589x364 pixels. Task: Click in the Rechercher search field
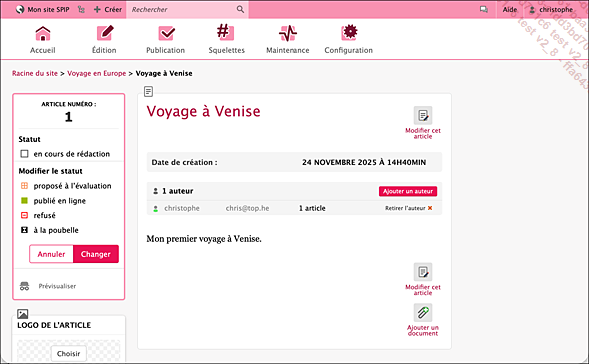pos(183,9)
